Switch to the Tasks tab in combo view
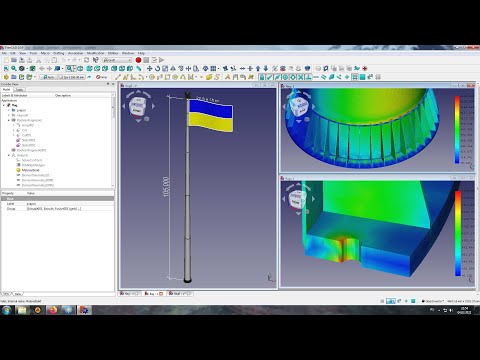 coord(19,90)
